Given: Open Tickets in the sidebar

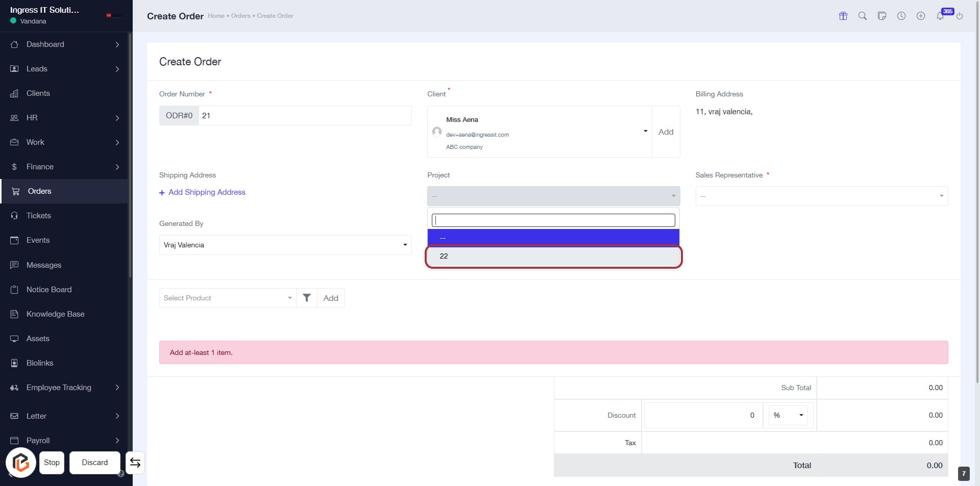Looking at the screenshot, I should 39,216.
